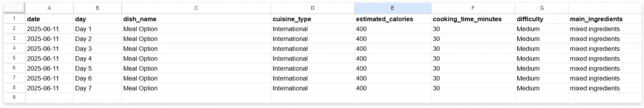Click the 400 calories cell in row 8
The height and width of the screenshot is (108, 644).
tap(392, 88)
